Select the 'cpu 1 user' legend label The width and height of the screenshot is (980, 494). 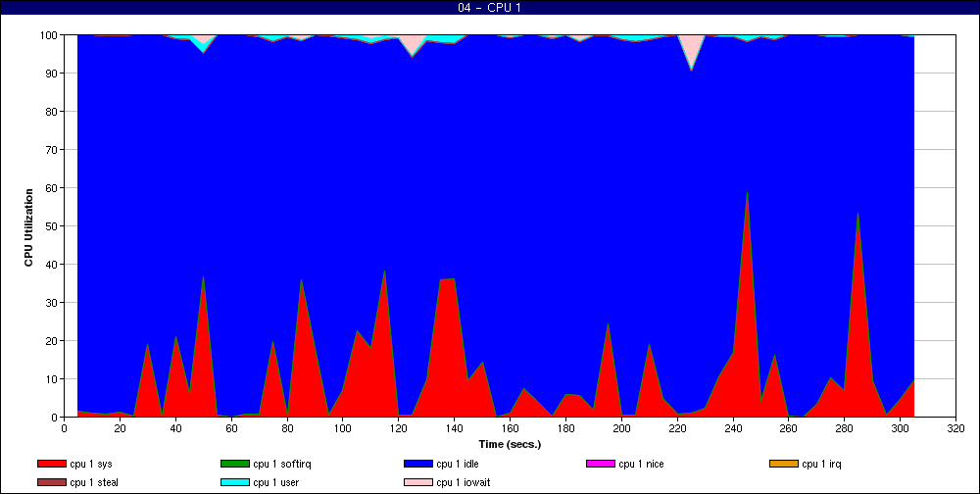277,483
